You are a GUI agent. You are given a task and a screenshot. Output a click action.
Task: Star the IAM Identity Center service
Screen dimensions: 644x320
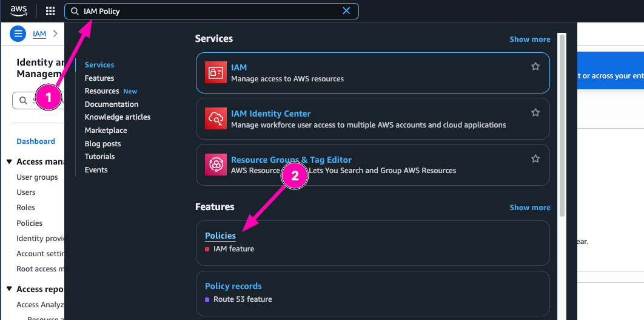(x=535, y=113)
